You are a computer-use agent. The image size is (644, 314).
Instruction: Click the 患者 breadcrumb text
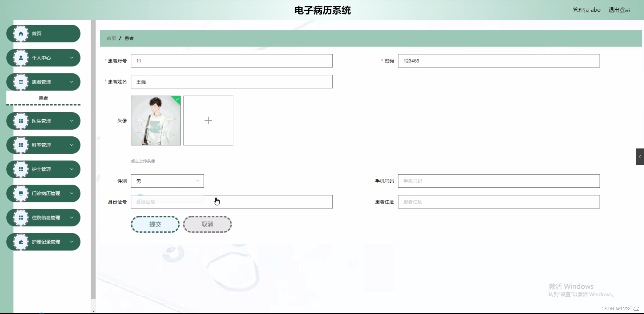tap(129, 38)
